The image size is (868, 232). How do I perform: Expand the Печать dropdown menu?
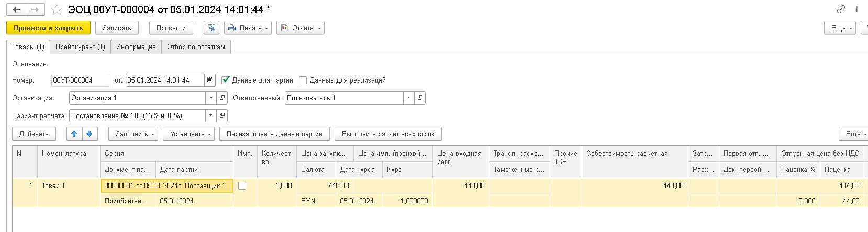click(248, 28)
